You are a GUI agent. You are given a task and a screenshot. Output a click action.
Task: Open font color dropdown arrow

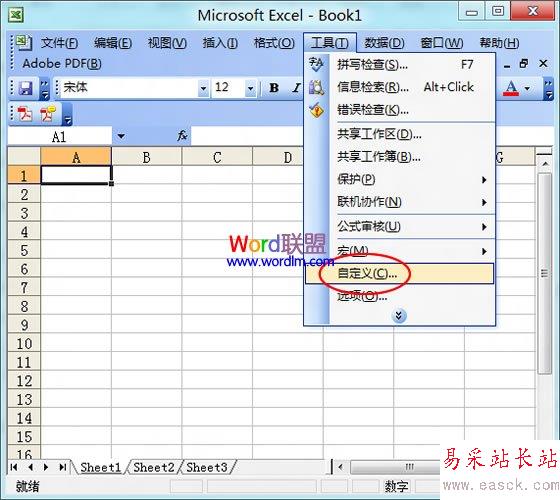tap(527, 88)
